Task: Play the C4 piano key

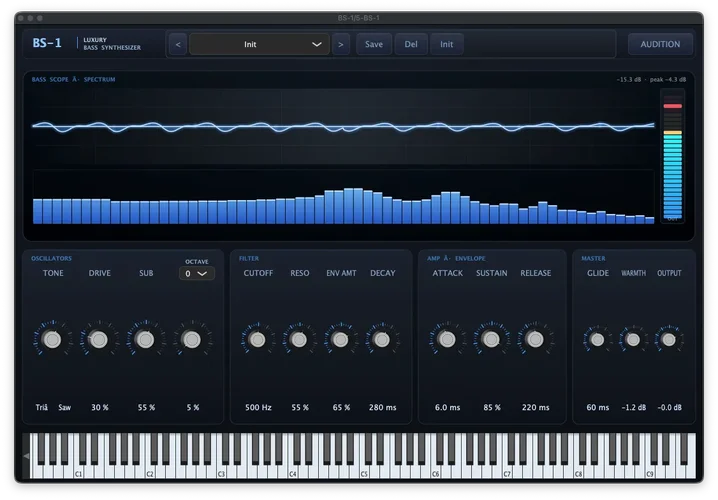Action: click(293, 470)
